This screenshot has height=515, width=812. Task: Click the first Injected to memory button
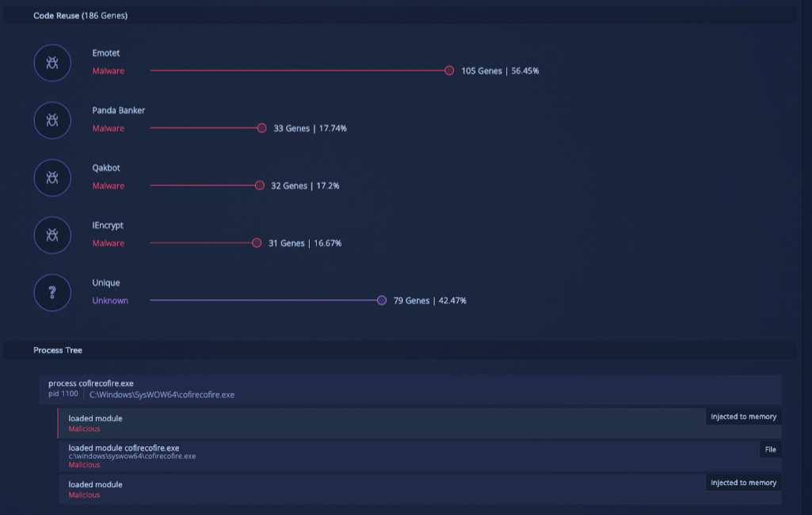[742, 416]
